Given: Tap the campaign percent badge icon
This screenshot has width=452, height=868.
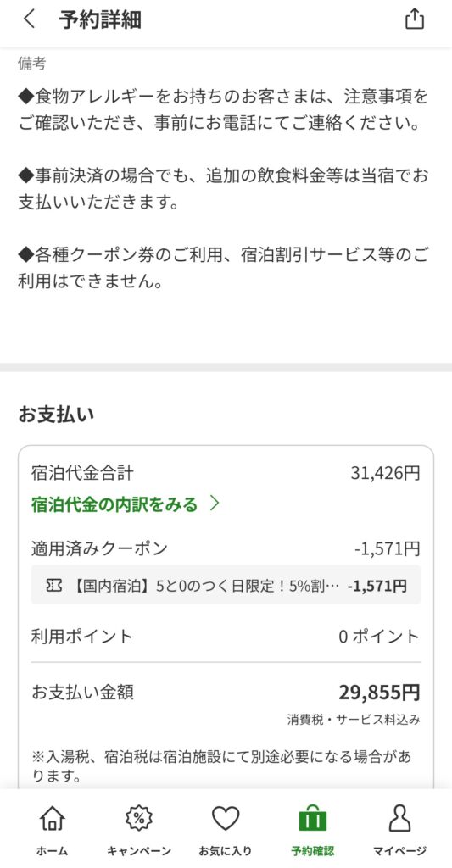Looking at the screenshot, I should click(x=138, y=818).
